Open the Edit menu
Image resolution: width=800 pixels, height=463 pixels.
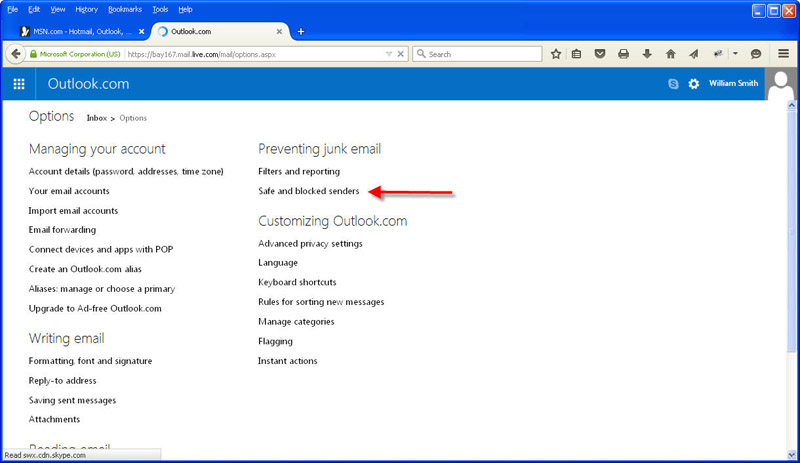34,9
